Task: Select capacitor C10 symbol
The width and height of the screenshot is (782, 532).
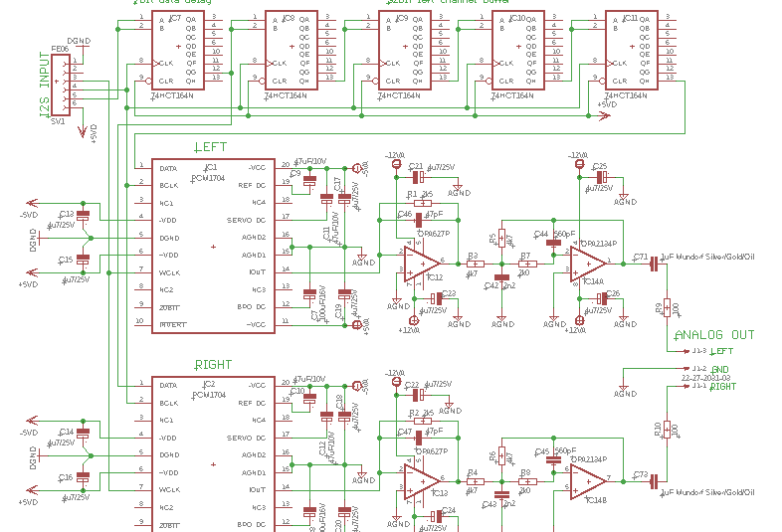Action: click(309, 399)
